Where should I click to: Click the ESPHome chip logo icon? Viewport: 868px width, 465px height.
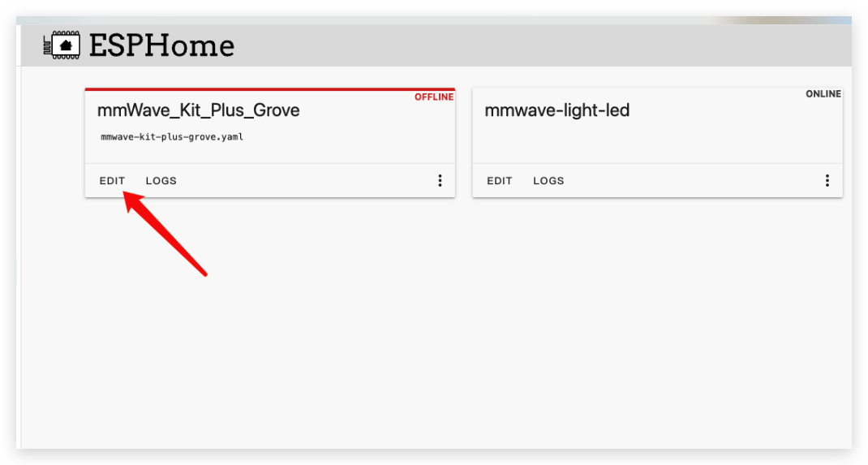pos(62,45)
